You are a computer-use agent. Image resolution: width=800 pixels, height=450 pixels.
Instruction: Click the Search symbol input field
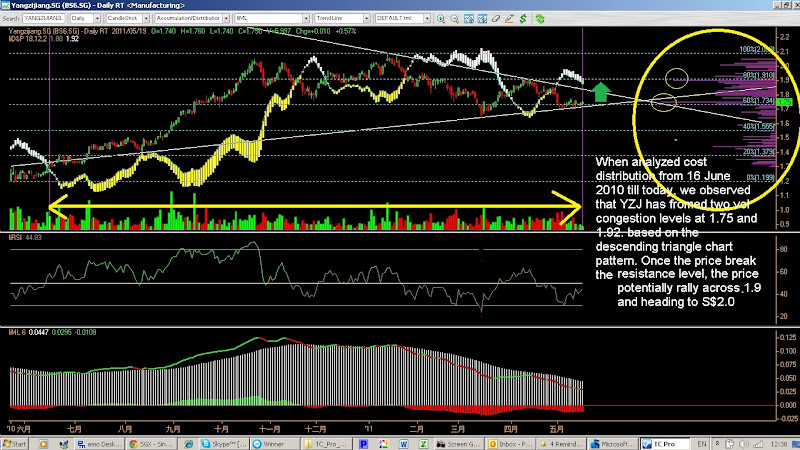pos(43,18)
